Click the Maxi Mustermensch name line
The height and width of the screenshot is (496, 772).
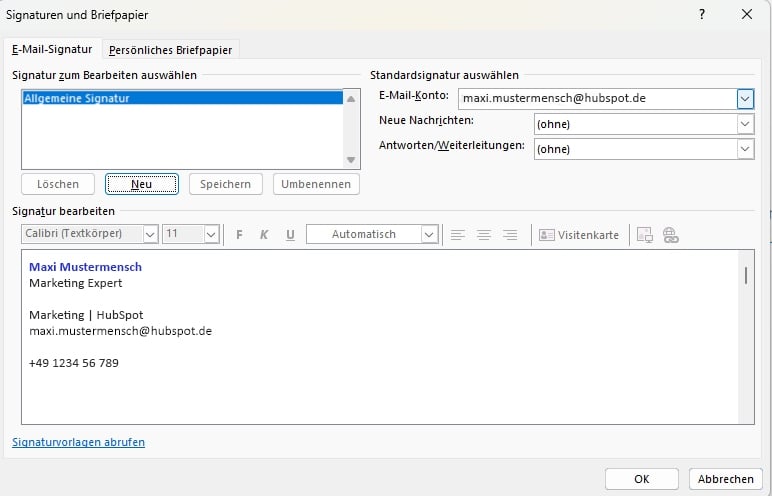(86, 267)
